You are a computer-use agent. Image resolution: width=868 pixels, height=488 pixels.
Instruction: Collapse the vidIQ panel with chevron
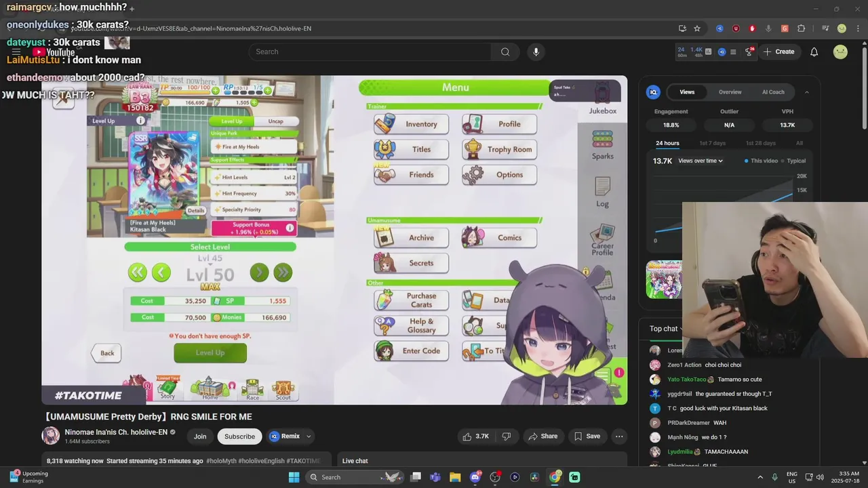806,92
